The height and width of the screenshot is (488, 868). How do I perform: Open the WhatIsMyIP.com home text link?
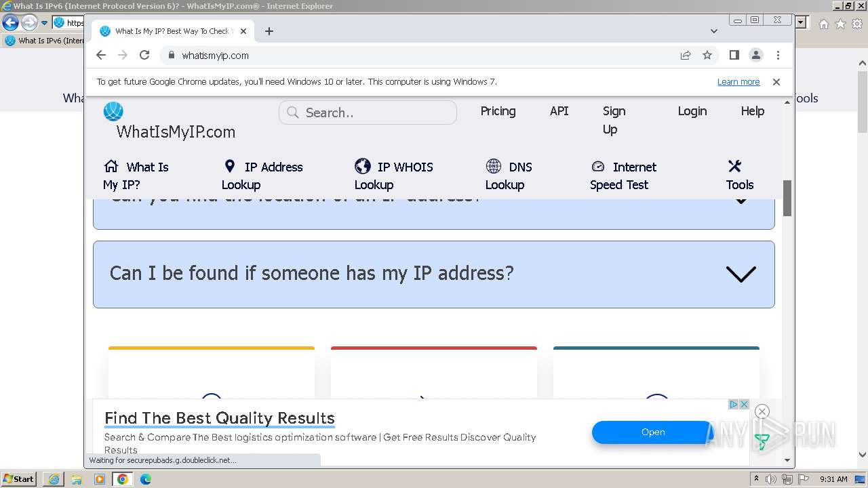(176, 131)
